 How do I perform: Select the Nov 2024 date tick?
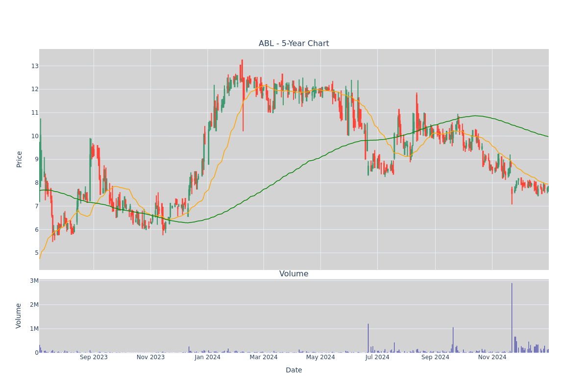[492, 357]
